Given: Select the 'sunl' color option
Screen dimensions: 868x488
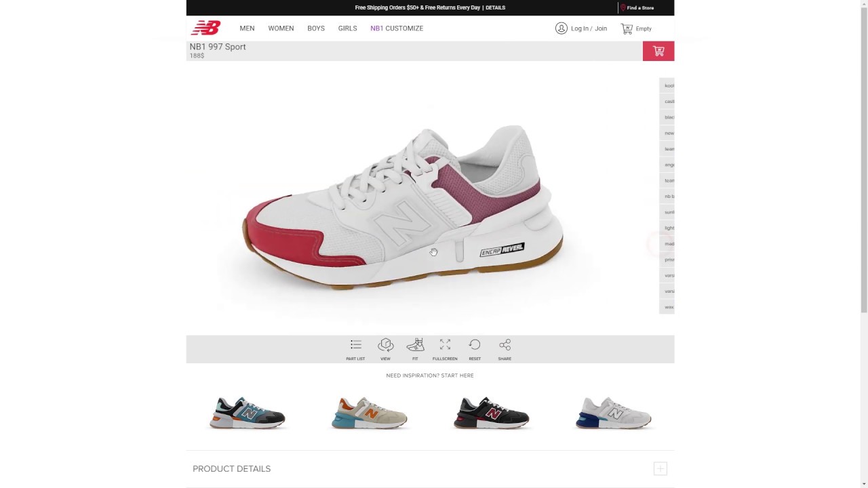Looking at the screenshot, I should point(667,212).
